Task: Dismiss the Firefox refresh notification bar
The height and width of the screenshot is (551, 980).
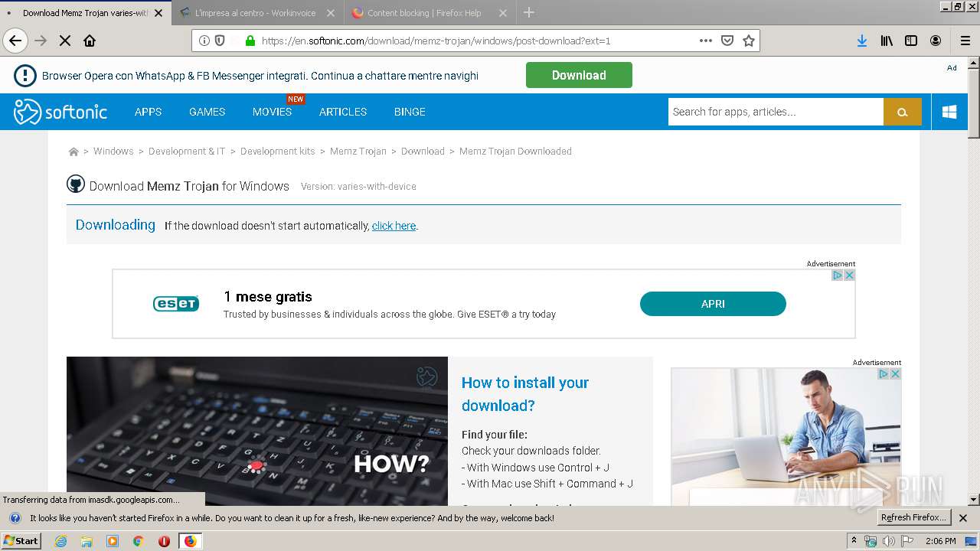Action: click(963, 518)
